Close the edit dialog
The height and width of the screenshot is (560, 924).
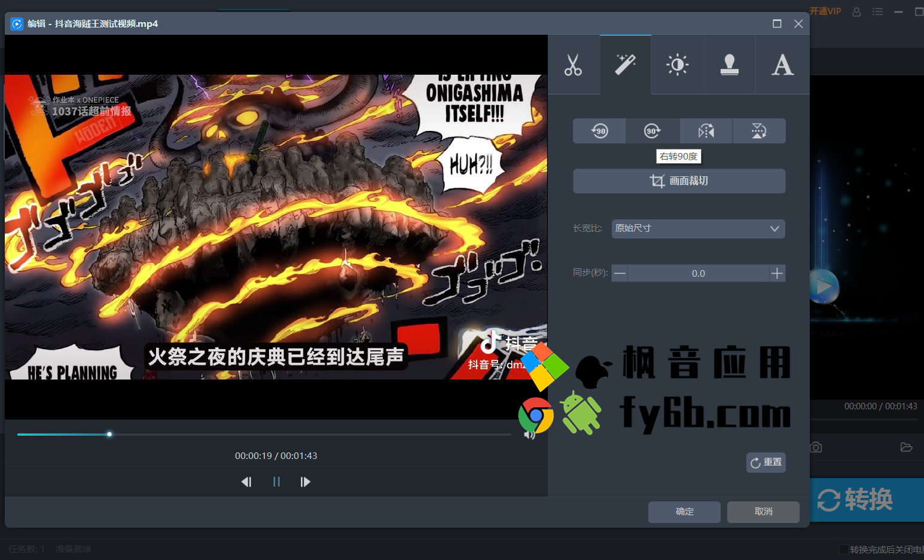(798, 24)
